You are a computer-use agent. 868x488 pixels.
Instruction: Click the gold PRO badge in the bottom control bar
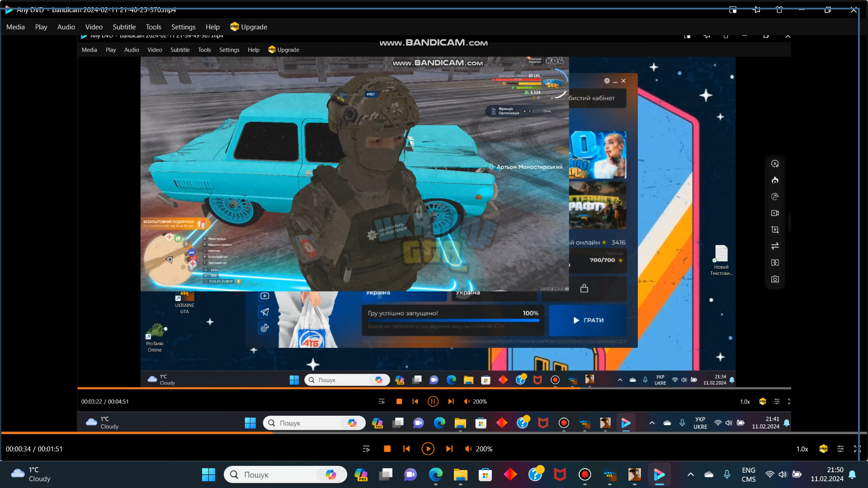pyautogui.click(x=823, y=449)
